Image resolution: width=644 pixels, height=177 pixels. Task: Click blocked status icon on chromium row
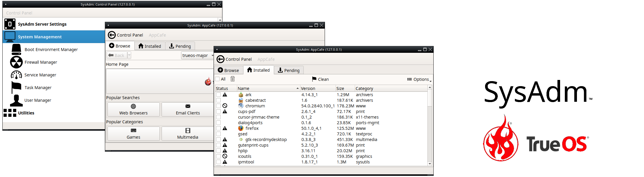click(225, 106)
